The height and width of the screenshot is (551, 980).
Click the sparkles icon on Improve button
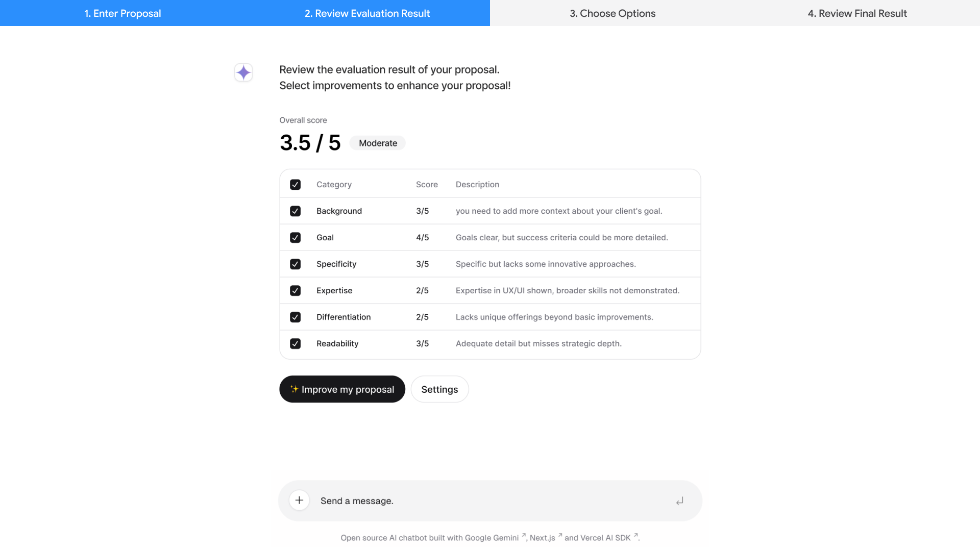[295, 389]
